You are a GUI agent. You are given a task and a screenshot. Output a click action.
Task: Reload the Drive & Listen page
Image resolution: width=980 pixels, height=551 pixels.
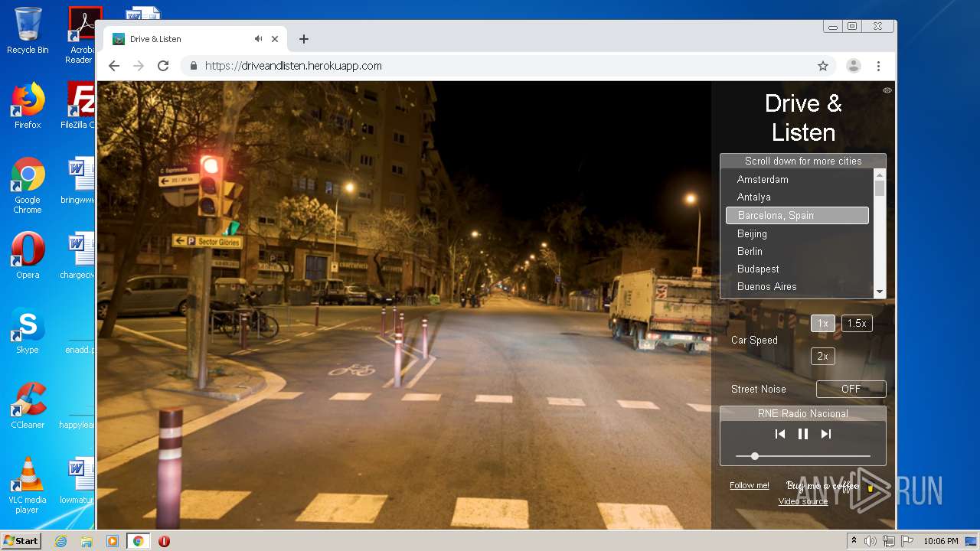[163, 66]
